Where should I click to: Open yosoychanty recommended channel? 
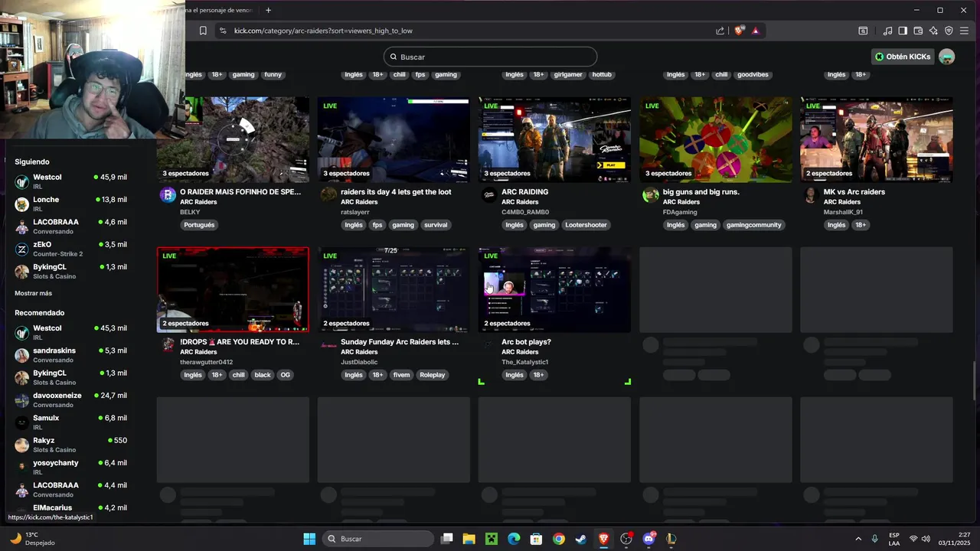[x=71, y=467]
